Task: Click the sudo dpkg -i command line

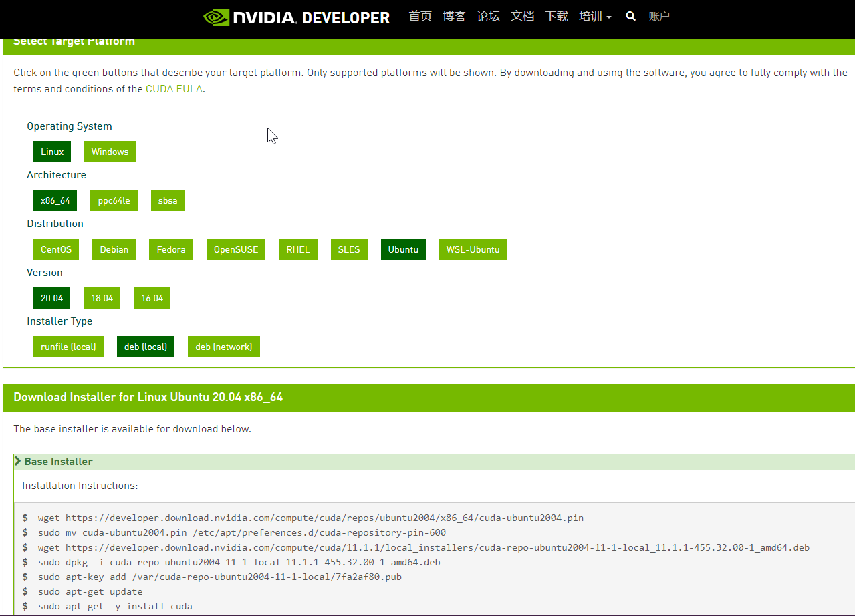Action: pyautogui.click(x=239, y=562)
